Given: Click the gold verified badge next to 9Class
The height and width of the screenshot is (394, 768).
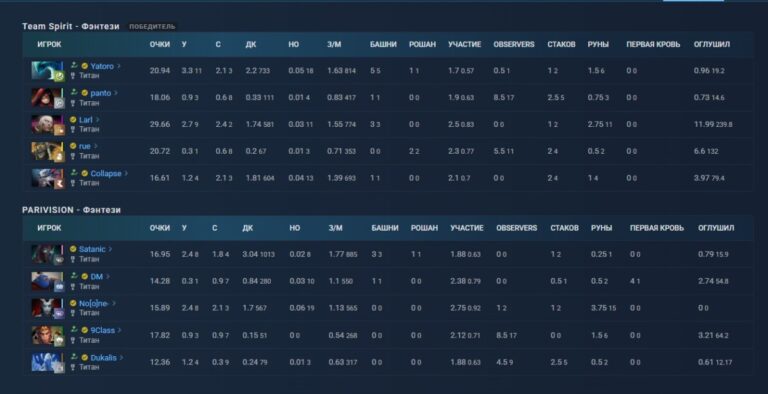Looking at the screenshot, I should (x=84, y=331).
